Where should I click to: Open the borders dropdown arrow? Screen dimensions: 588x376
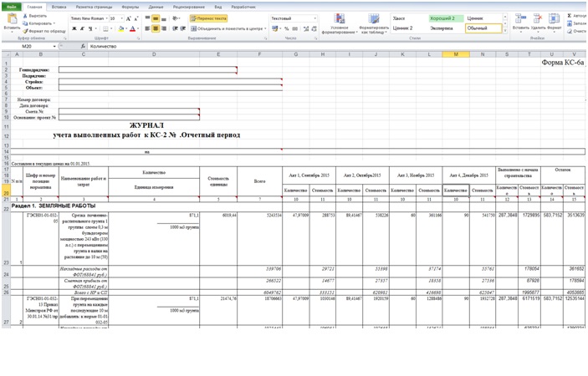click(x=111, y=29)
